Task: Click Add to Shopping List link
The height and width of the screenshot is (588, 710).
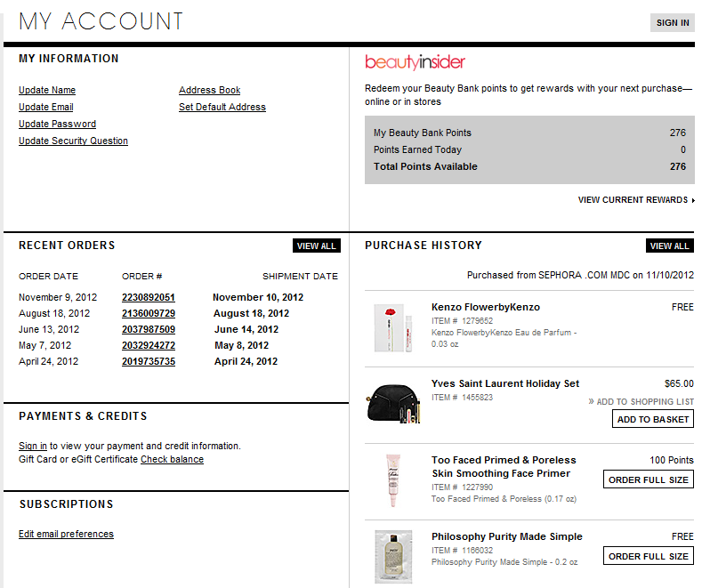Action: tap(641, 401)
